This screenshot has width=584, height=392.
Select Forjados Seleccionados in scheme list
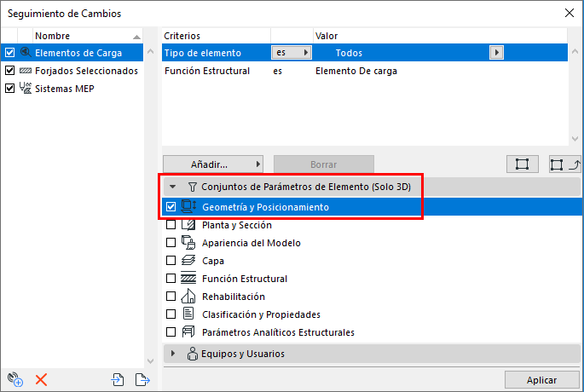86,71
